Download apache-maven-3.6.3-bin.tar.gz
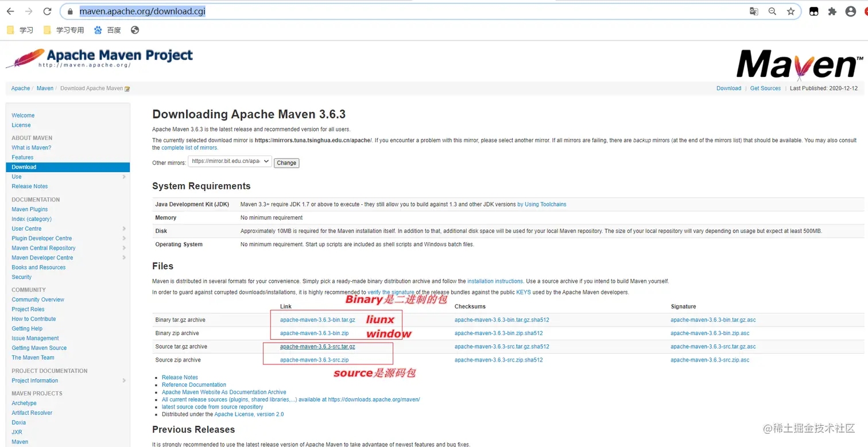The height and width of the screenshot is (447, 868). click(x=317, y=320)
